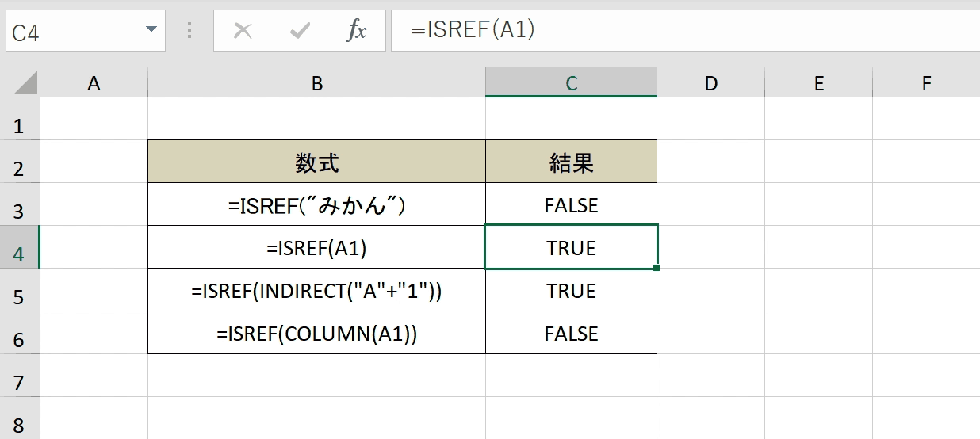Click the Select All triangle corner

click(20, 82)
